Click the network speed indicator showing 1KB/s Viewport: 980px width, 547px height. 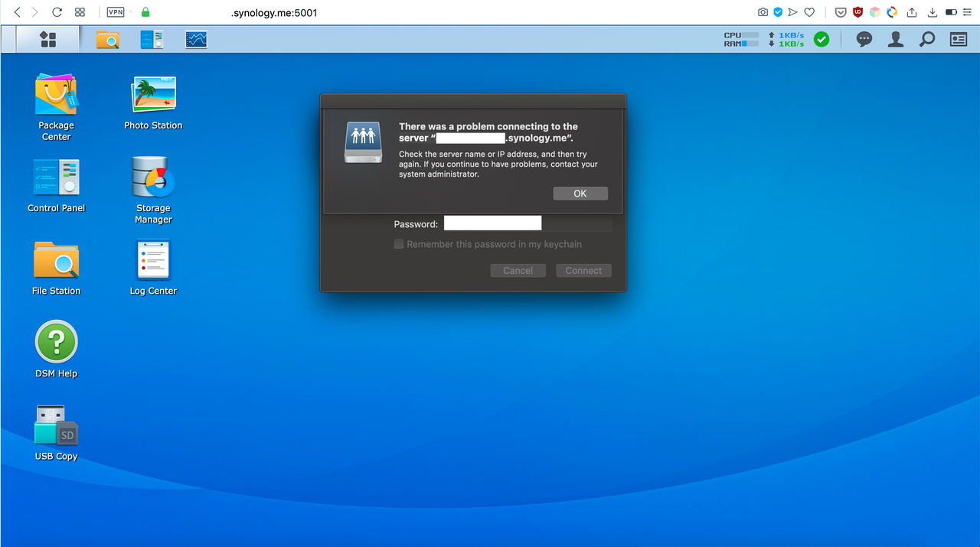coord(786,39)
